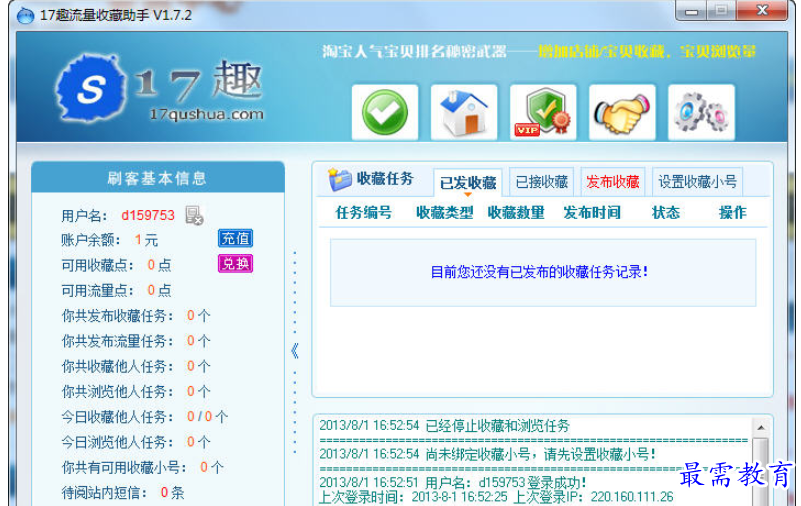
Task: Click the 任务编号 column header
Action: 364,212
